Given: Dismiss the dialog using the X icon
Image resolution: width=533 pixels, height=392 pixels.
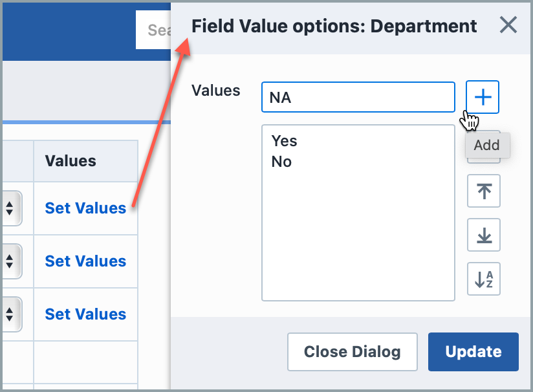Looking at the screenshot, I should [508, 25].
